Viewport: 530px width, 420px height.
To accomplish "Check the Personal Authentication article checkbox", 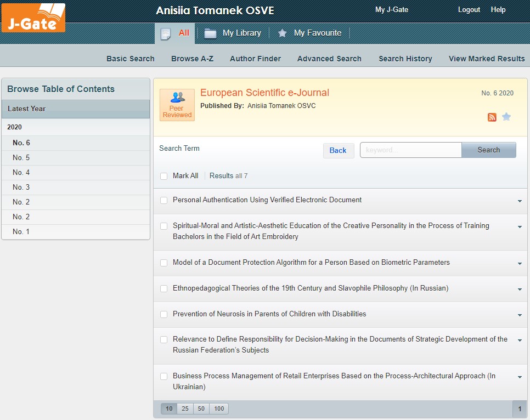I will click(163, 201).
